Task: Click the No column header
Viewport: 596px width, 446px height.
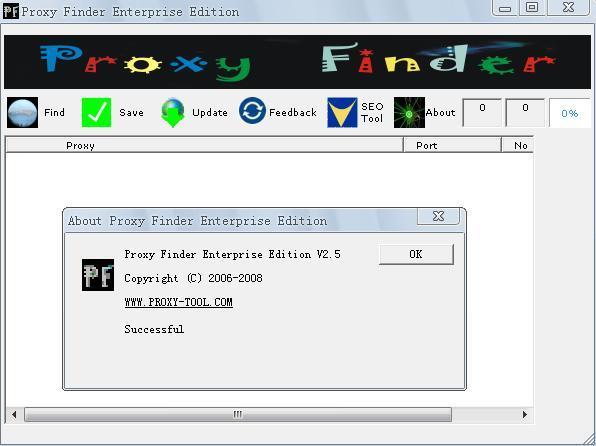Action: [517, 145]
